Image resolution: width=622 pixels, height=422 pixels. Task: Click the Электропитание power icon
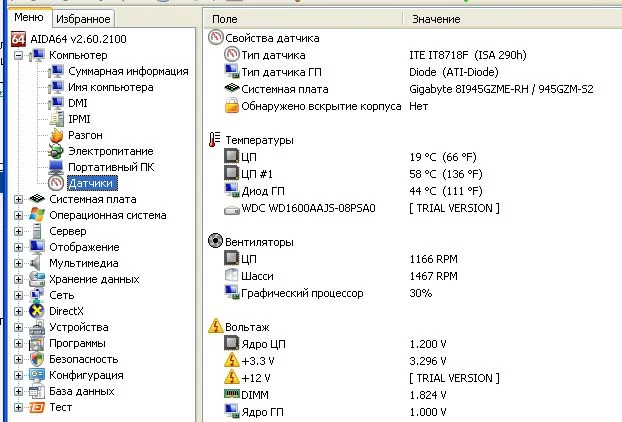pyautogui.click(x=56, y=151)
